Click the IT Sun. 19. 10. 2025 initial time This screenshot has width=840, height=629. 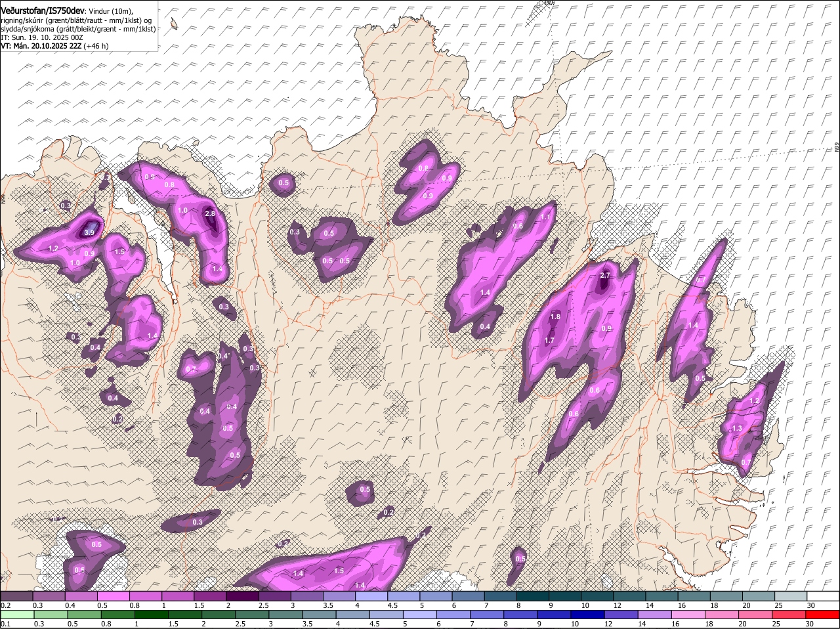(x=41, y=37)
